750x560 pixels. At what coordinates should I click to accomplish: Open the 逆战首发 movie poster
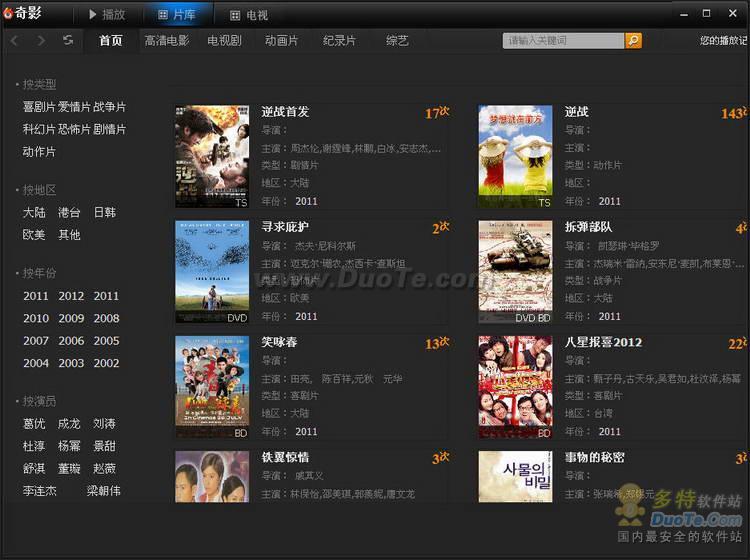pos(212,156)
